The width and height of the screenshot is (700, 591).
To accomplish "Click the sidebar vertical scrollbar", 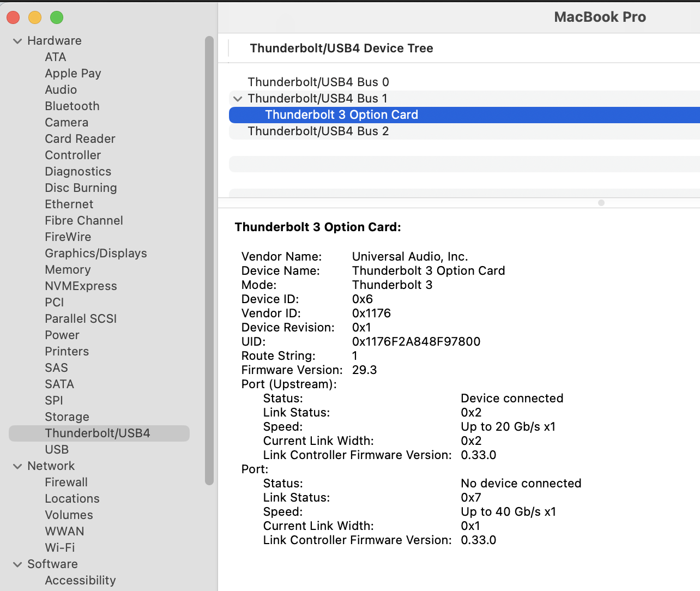I will 209,261.
